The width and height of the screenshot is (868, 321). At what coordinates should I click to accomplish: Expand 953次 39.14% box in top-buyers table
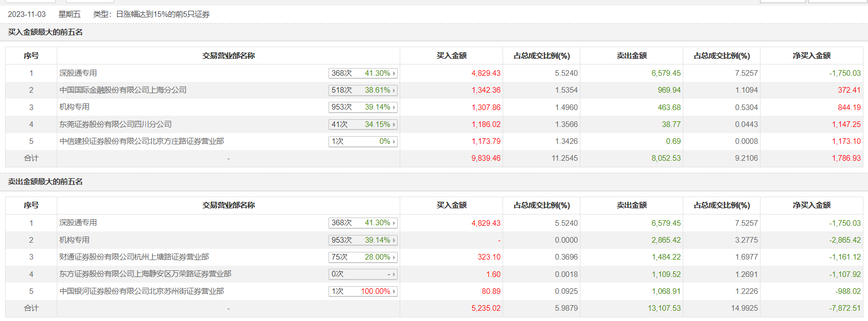coord(363,107)
